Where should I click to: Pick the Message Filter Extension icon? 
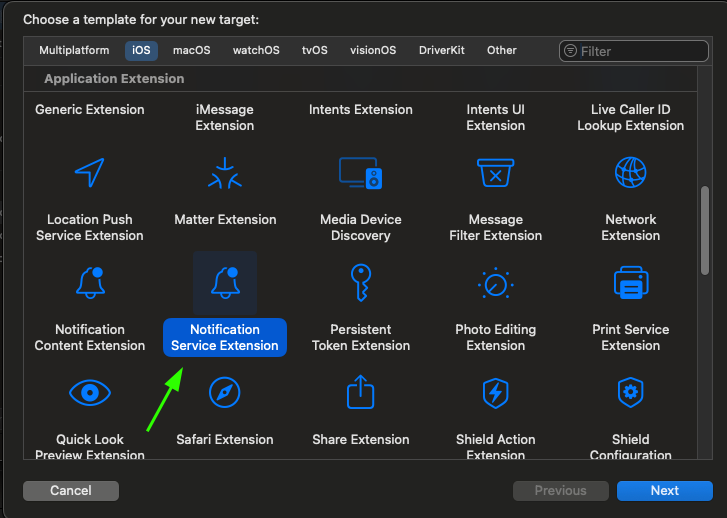pos(496,173)
